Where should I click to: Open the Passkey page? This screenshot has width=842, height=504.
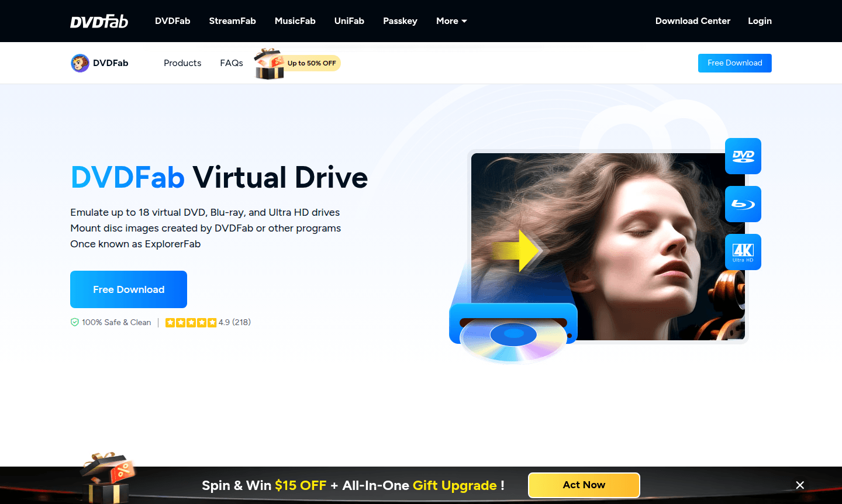pyautogui.click(x=400, y=21)
